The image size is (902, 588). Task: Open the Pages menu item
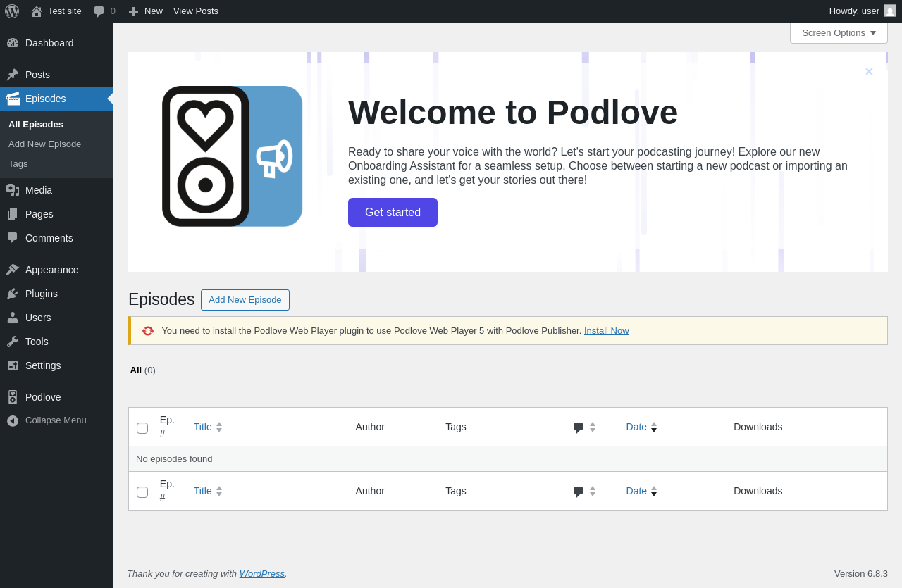click(x=56, y=214)
